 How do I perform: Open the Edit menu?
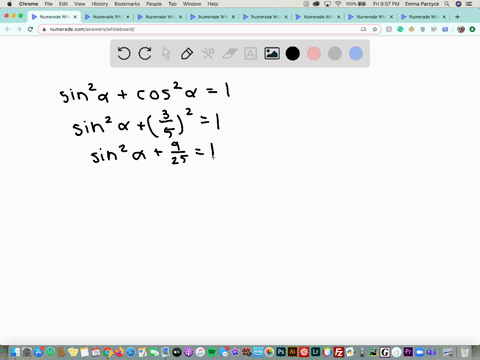63,4
